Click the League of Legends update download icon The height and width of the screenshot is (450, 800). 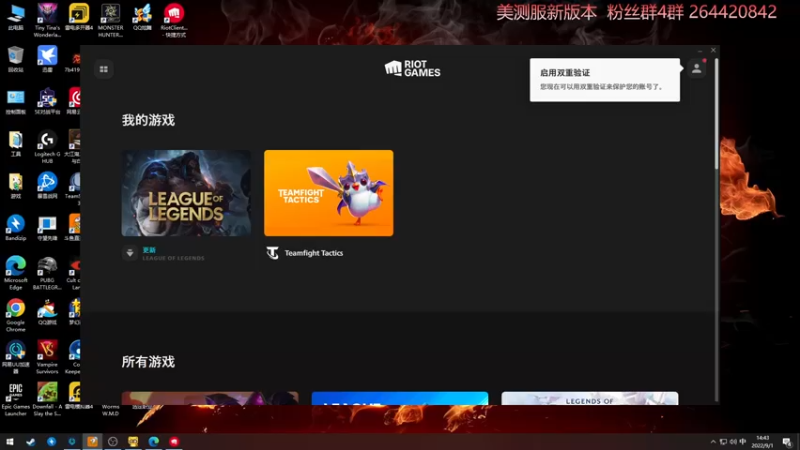pos(130,253)
